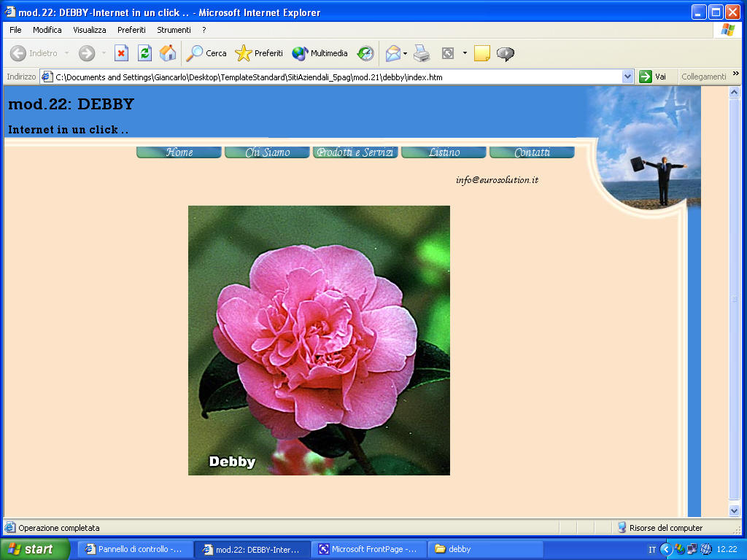Open the Preferiti menu in menu bar
This screenshot has height=560, width=747.
pyautogui.click(x=131, y=30)
